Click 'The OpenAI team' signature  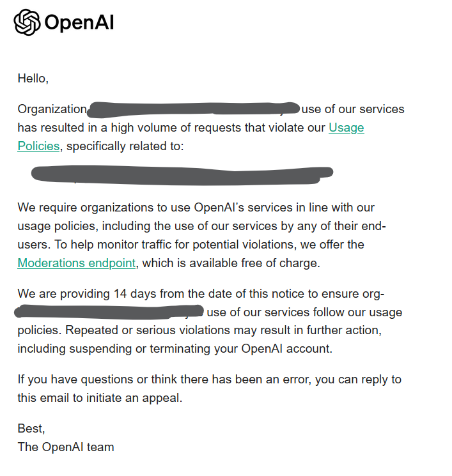[66, 447]
